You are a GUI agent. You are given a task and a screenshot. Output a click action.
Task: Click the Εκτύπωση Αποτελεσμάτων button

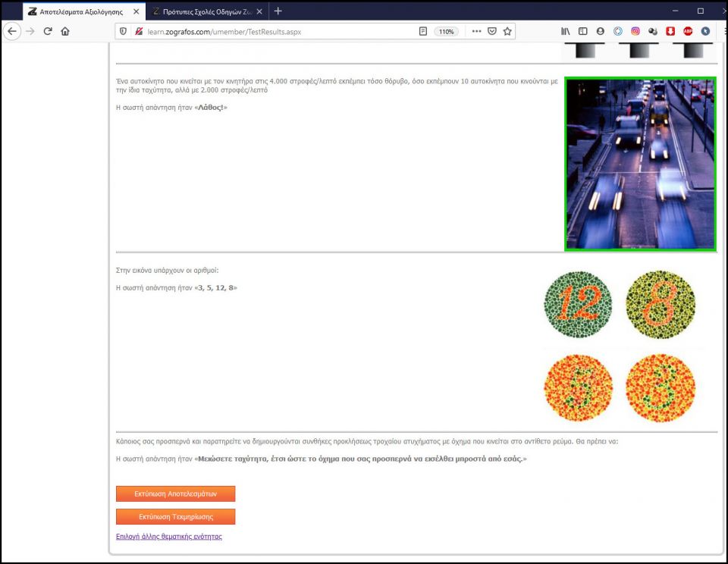[175, 493]
